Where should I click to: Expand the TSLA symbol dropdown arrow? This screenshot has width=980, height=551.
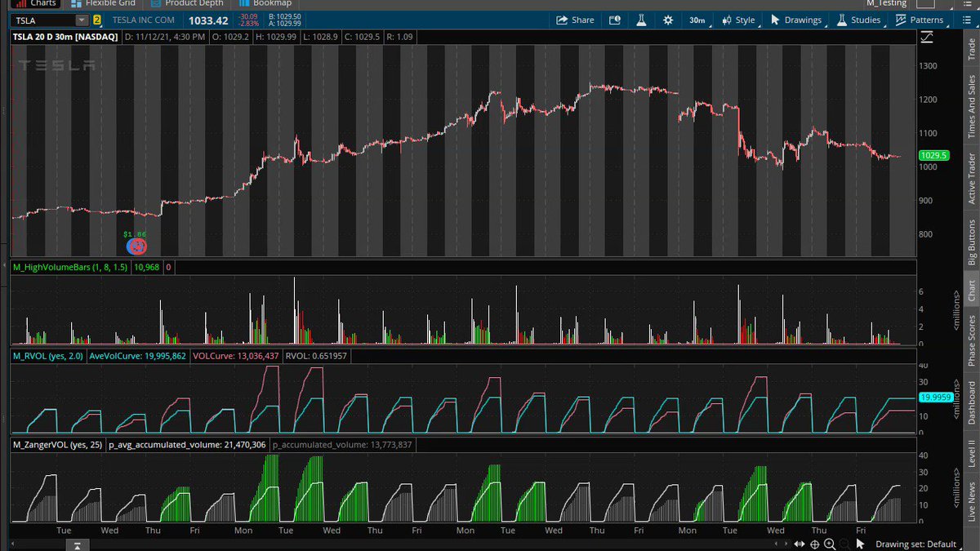(82, 20)
